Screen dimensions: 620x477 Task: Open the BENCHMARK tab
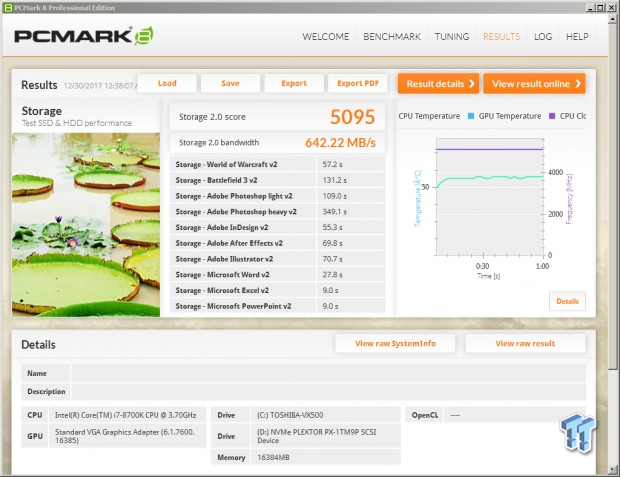392,37
